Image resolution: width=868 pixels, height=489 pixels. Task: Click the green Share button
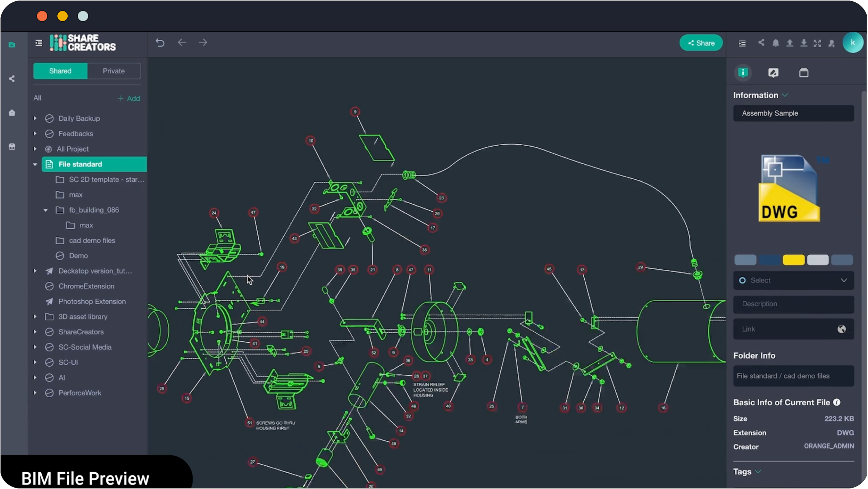(701, 43)
